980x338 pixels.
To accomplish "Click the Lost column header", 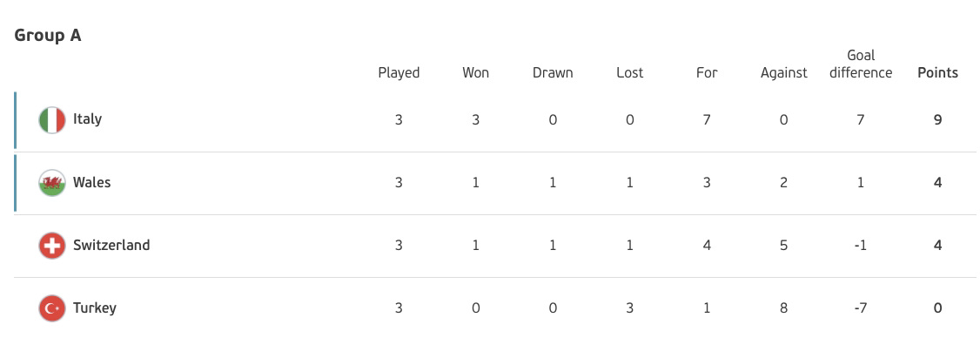I will click(x=629, y=72).
